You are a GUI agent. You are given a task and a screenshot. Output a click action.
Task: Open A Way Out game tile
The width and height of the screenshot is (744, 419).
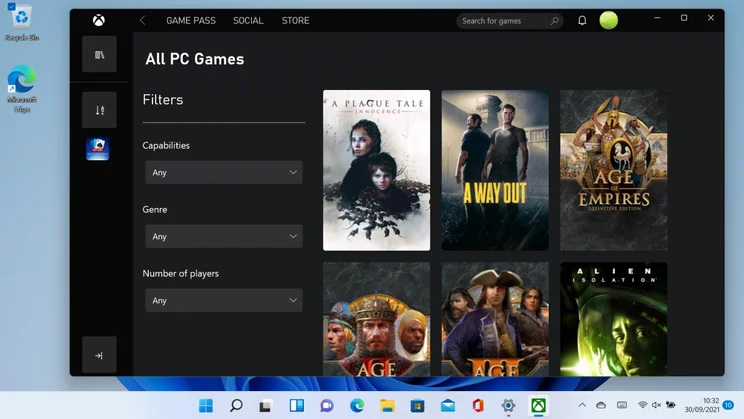[495, 170]
